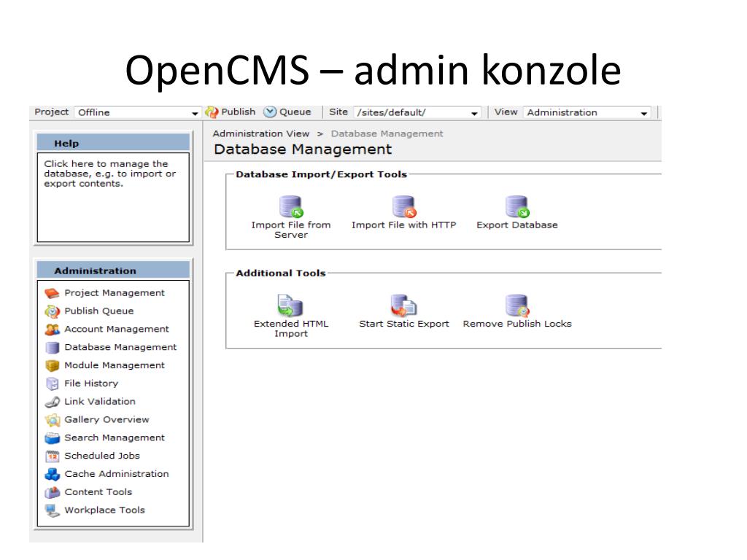Open the Publish Queue menu entry
This screenshot has height=560, width=747.
(99, 311)
